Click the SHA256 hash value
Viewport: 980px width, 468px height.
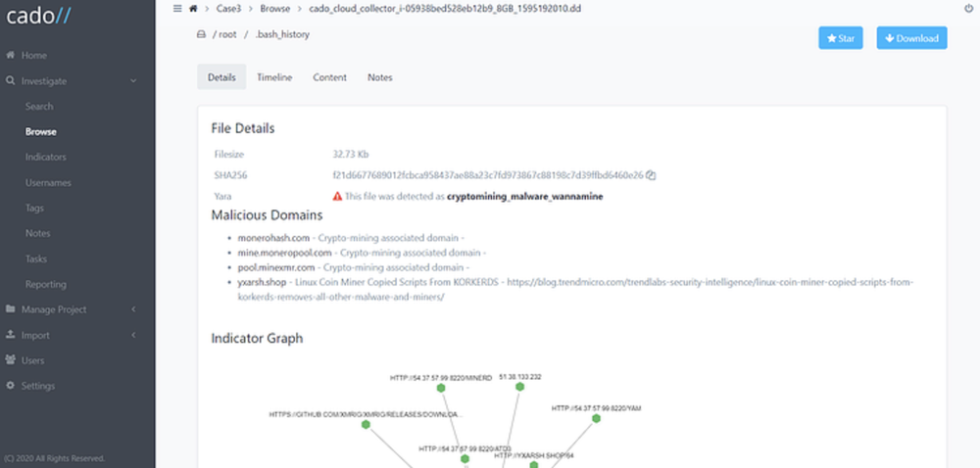coord(488,175)
